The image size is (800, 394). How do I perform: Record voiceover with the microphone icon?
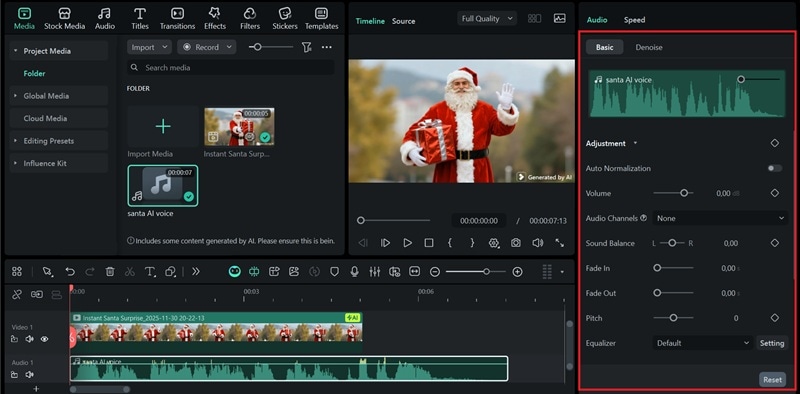point(355,272)
